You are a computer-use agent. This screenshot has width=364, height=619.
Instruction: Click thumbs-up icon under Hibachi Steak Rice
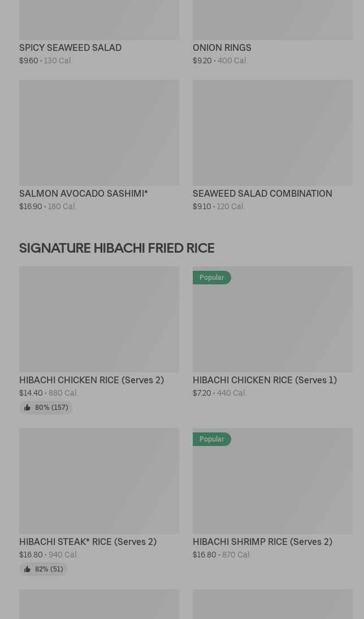[27, 569]
